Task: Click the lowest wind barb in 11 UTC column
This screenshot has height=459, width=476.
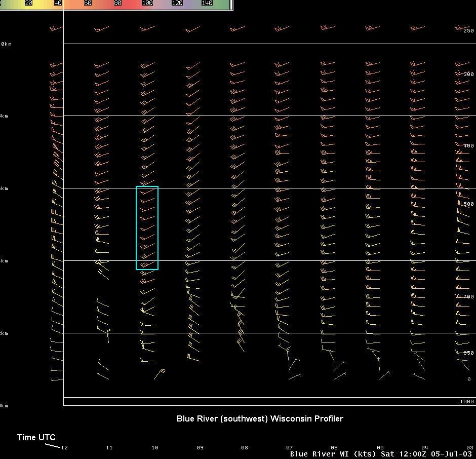Action: [103, 375]
